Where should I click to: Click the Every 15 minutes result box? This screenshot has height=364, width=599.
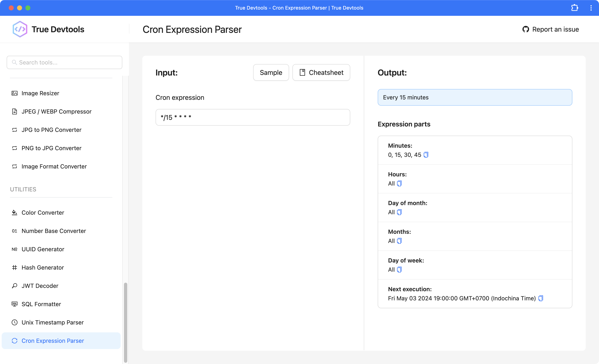pos(475,98)
